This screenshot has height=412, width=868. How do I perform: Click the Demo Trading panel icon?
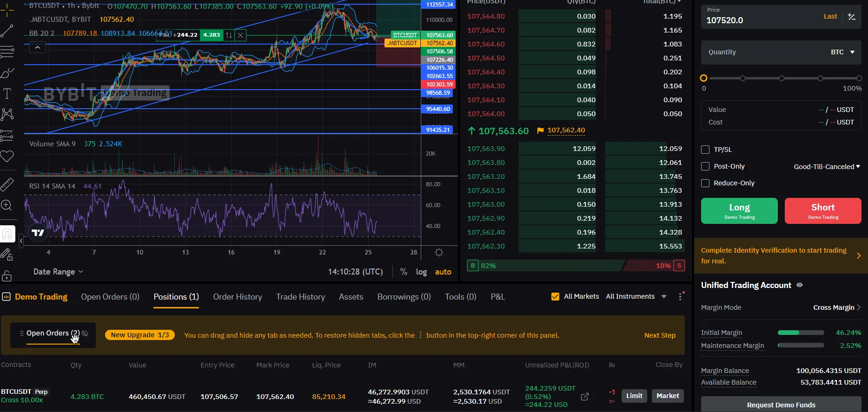tap(7, 297)
